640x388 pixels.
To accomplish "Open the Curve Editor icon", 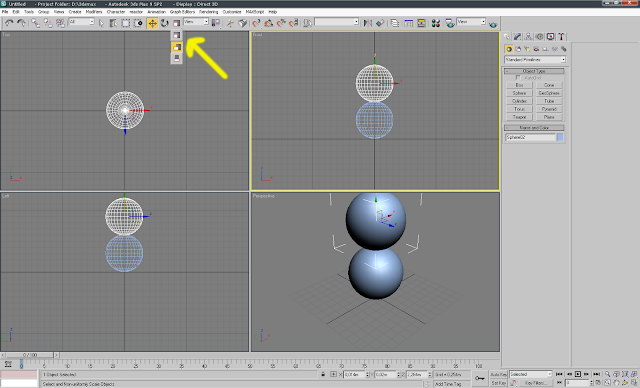I will click(409, 23).
